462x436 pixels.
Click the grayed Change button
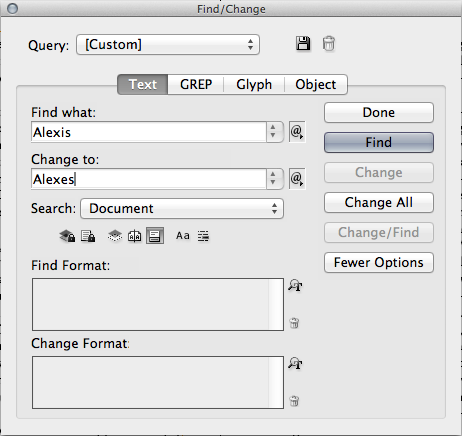click(379, 172)
